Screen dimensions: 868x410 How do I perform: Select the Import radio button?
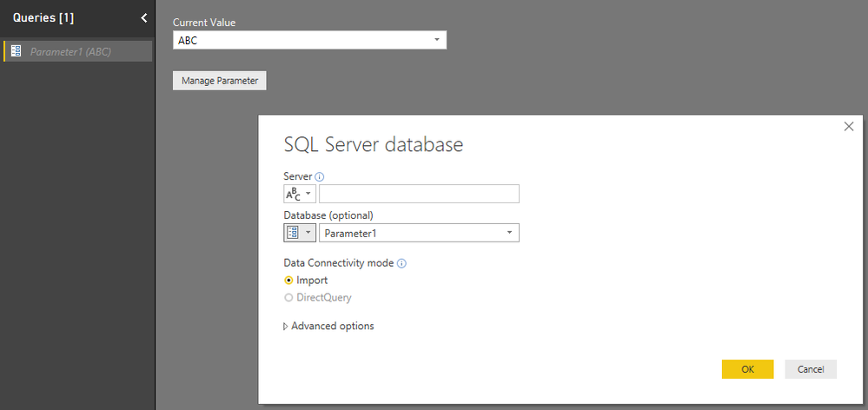tap(288, 281)
